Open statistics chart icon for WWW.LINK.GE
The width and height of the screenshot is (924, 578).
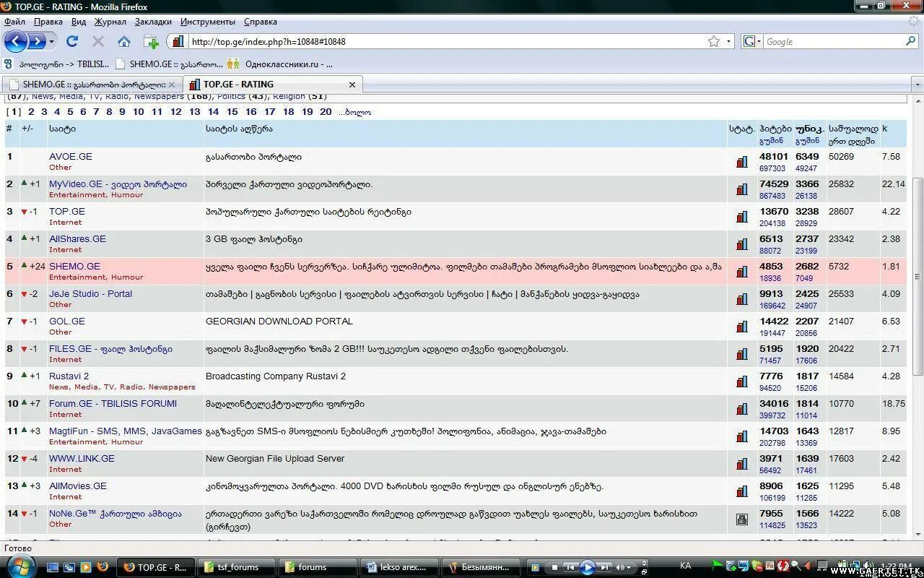[x=742, y=464]
